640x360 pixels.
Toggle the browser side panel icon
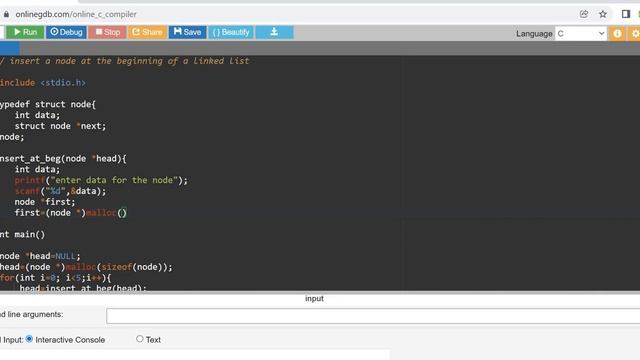[626, 14]
